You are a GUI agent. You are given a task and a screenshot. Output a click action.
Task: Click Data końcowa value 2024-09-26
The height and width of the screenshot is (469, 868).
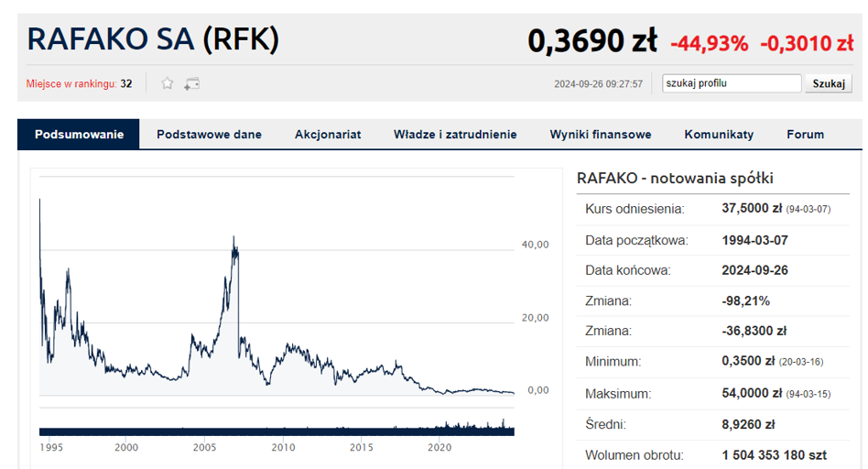click(754, 270)
